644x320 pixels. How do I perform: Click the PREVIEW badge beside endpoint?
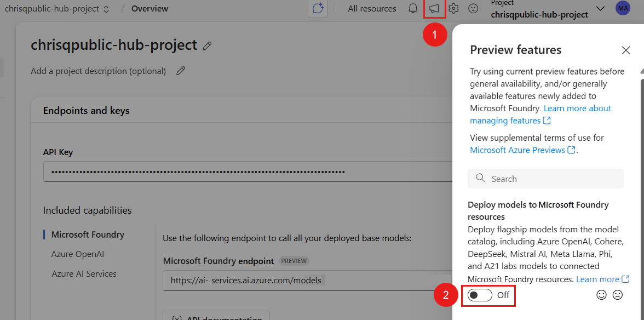coord(294,261)
